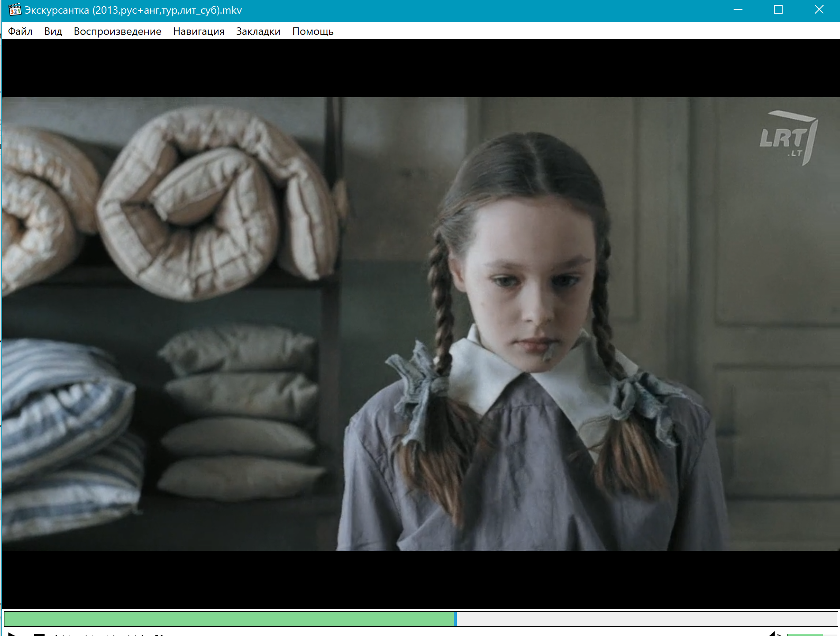Close the player window
The height and width of the screenshot is (636, 840).
coord(819,10)
